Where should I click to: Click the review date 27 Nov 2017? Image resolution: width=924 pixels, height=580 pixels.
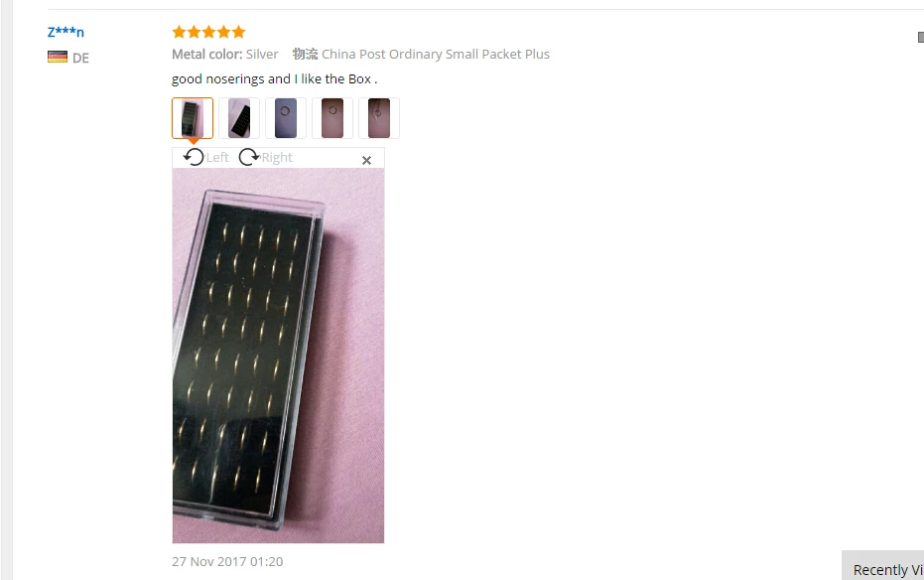pos(227,561)
